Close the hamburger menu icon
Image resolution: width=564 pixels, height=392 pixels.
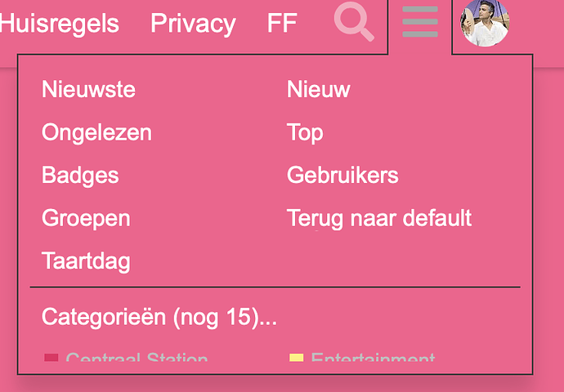pyautogui.click(x=420, y=21)
